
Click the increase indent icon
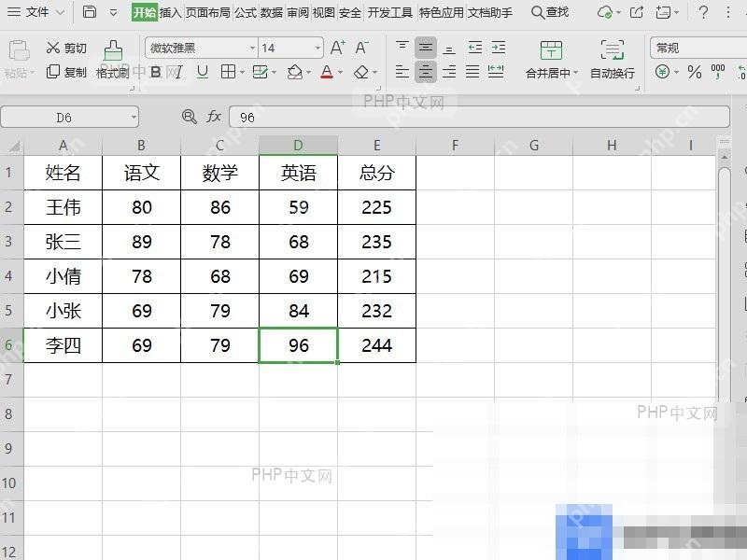(499, 48)
